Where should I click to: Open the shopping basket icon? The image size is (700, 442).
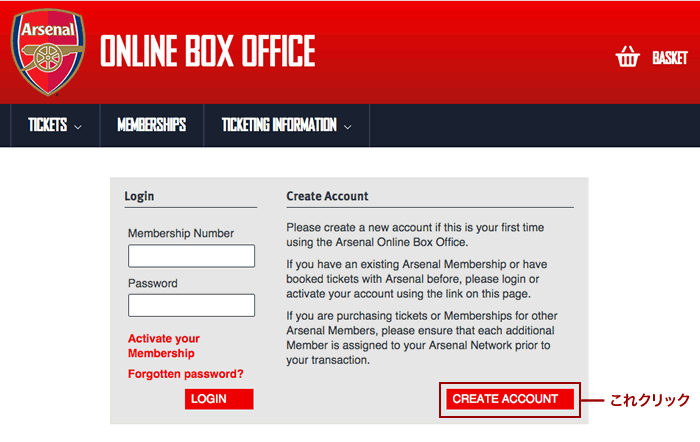coord(627,57)
